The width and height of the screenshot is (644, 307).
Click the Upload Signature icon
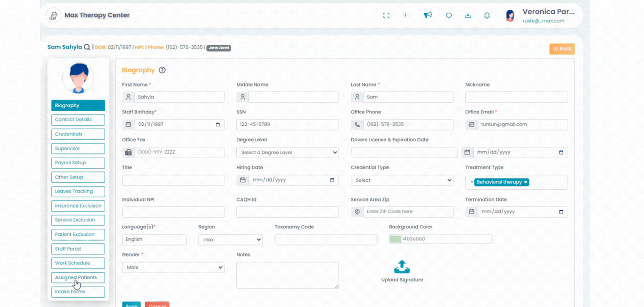click(x=402, y=267)
